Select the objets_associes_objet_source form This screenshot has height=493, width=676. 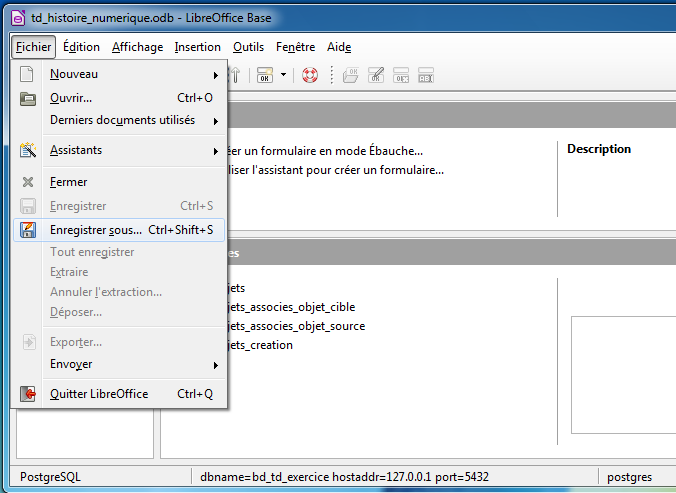coord(297,326)
